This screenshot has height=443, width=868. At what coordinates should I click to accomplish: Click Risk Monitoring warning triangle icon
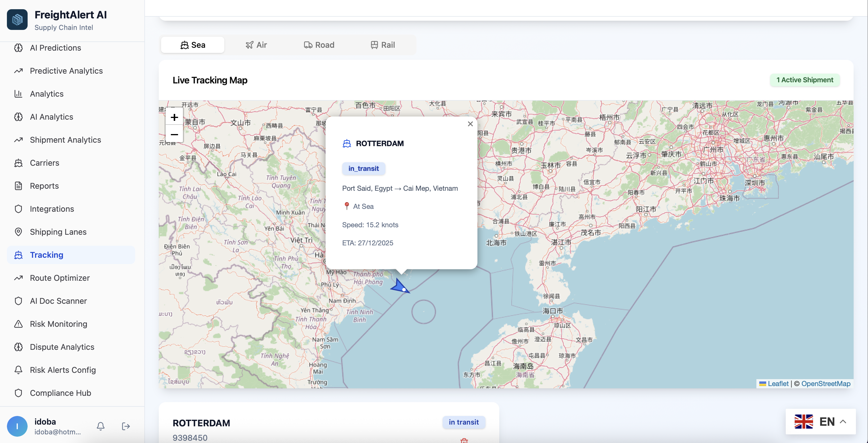tap(18, 324)
